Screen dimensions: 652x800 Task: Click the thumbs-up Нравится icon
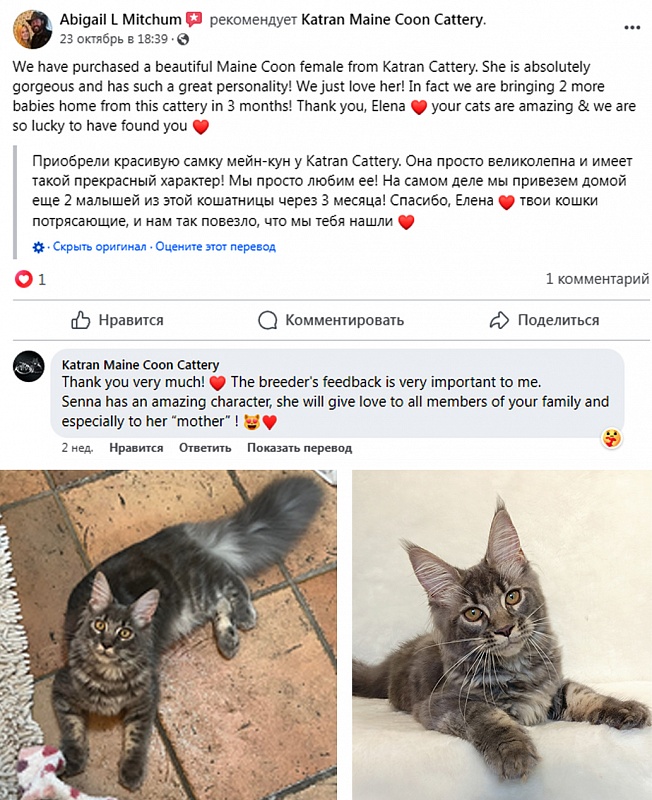coord(81,320)
